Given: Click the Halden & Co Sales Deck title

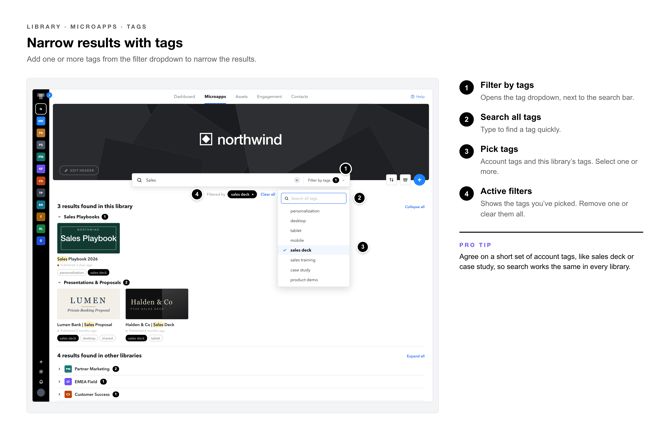Looking at the screenshot, I should 150,325.
